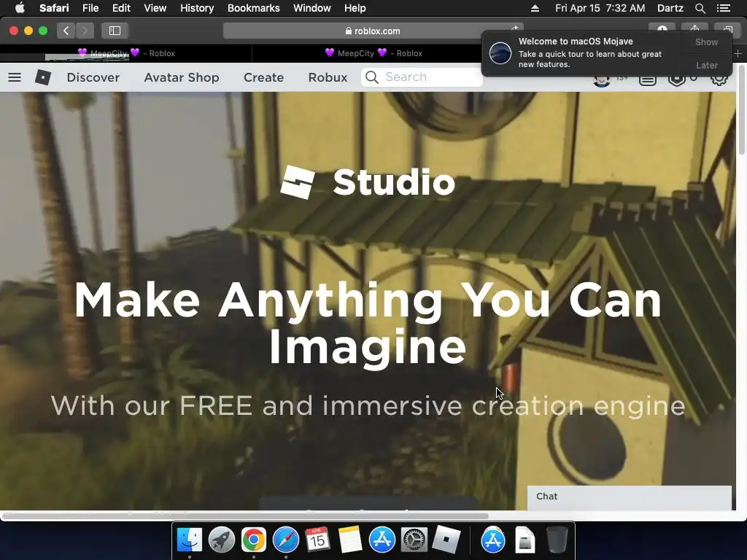Open the History menu
This screenshot has width=747, height=560.
tap(197, 8)
